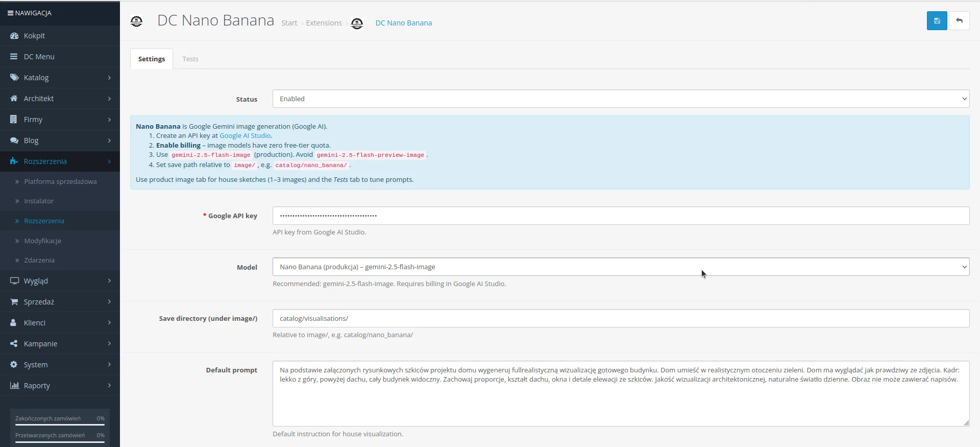Click the Zakończonych zamówień progress bar
The height and width of the screenshot is (447, 980).
point(60,425)
